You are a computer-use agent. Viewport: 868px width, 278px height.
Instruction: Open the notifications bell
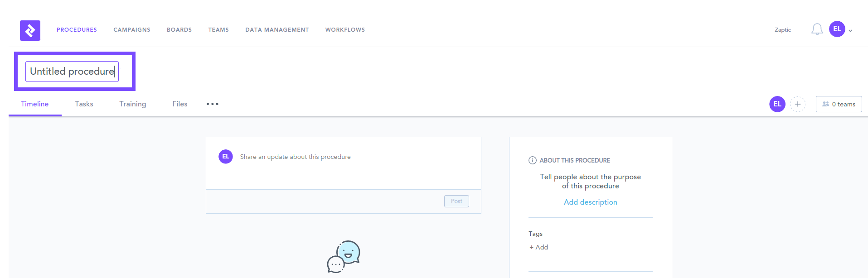[x=817, y=29]
